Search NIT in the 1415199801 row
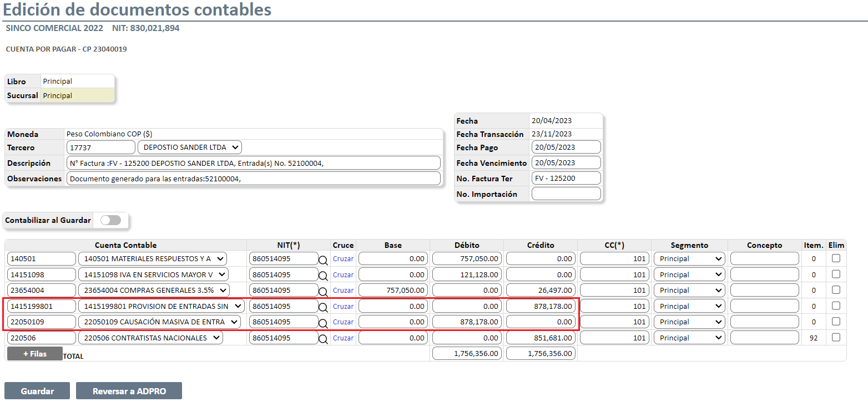 click(323, 307)
